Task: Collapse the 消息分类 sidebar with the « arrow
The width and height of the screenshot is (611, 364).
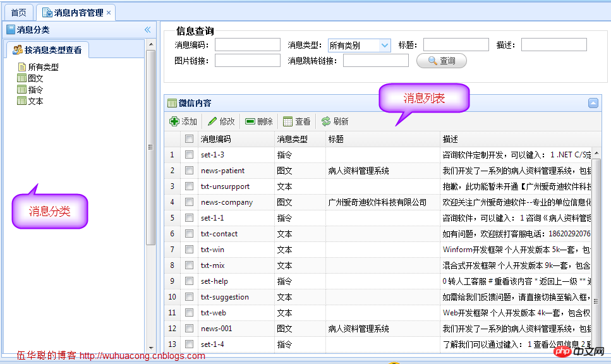Action: [147, 29]
